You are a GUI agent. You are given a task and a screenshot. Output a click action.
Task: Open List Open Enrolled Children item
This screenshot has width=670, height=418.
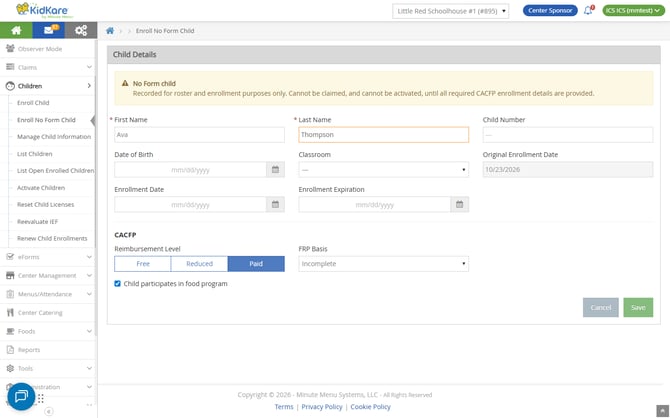(56, 171)
